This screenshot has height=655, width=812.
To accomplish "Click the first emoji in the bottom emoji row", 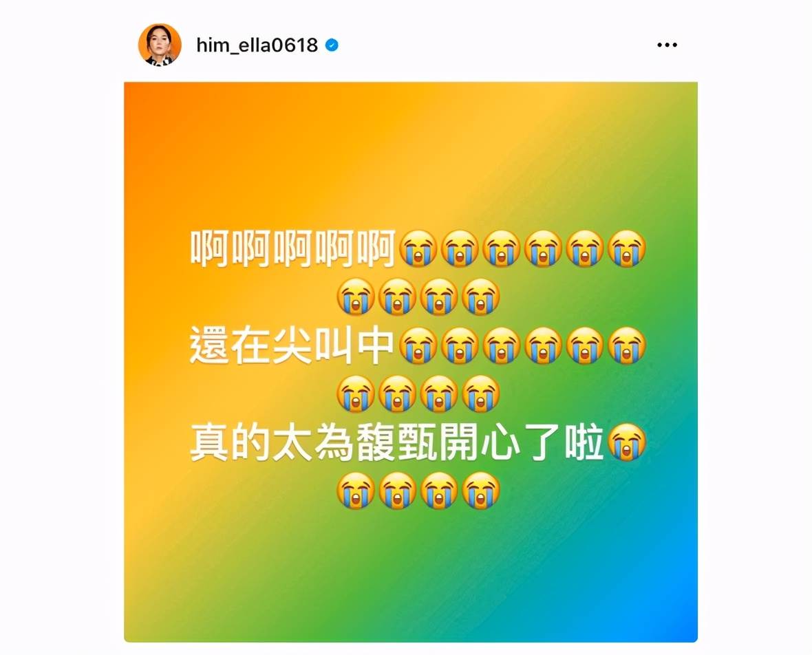I will tap(356, 491).
